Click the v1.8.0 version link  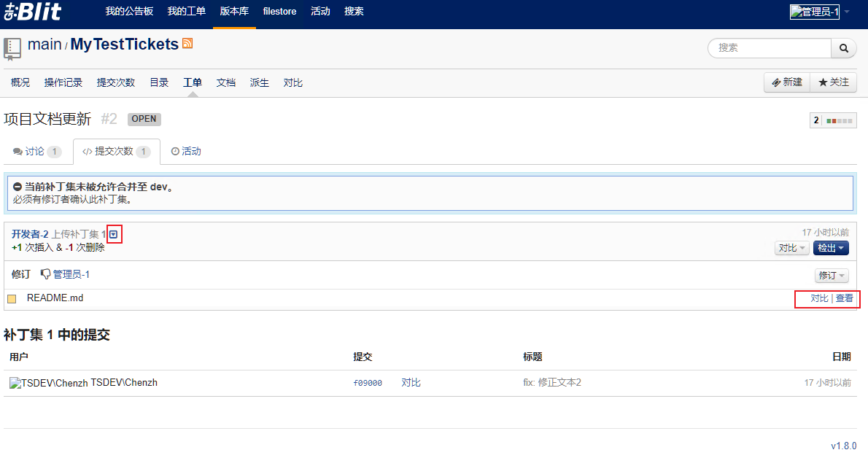(x=844, y=446)
